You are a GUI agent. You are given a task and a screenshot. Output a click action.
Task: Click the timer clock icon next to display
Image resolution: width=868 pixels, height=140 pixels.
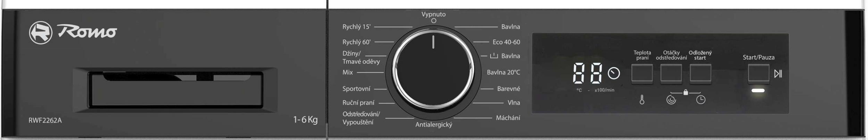(x=614, y=73)
